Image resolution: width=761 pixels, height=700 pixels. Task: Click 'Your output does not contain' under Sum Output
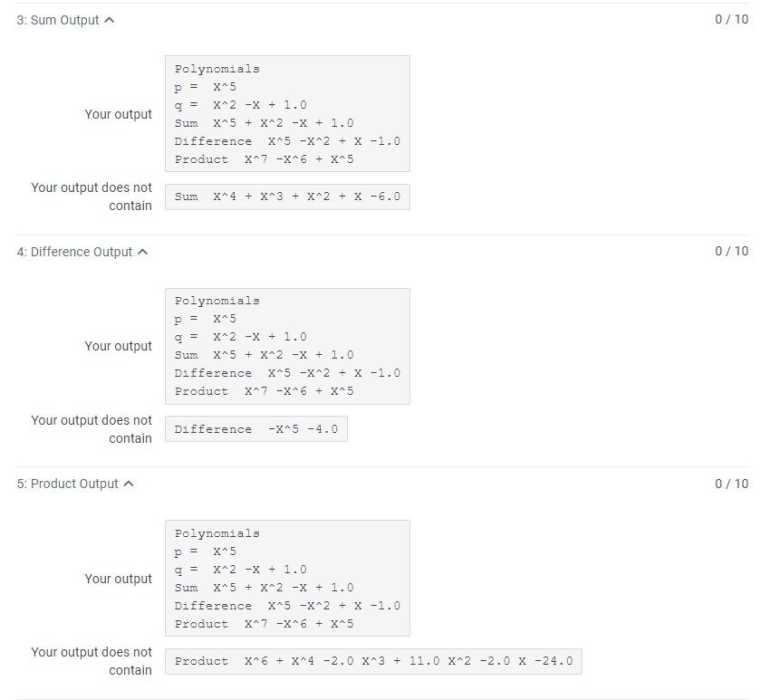click(x=92, y=197)
